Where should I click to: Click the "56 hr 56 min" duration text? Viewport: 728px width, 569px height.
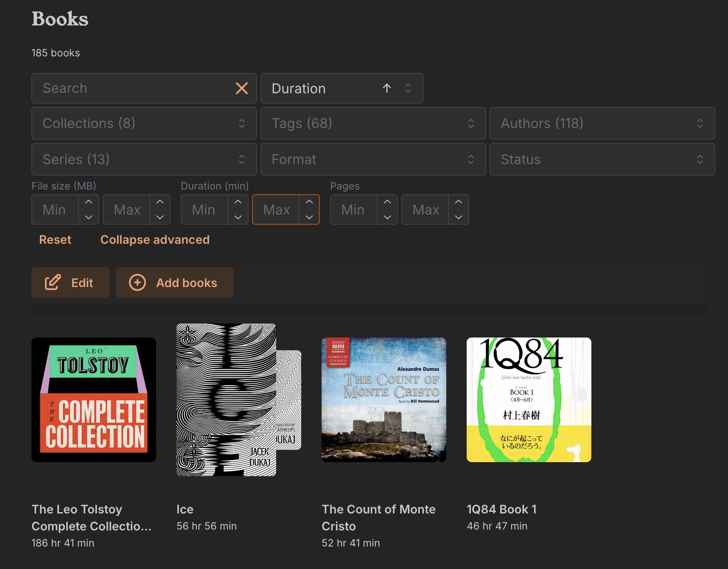click(207, 526)
